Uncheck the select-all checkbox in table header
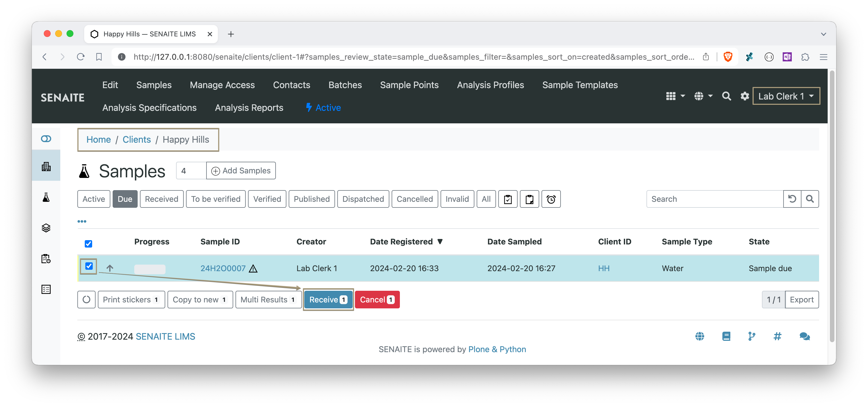 tap(88, 243)
